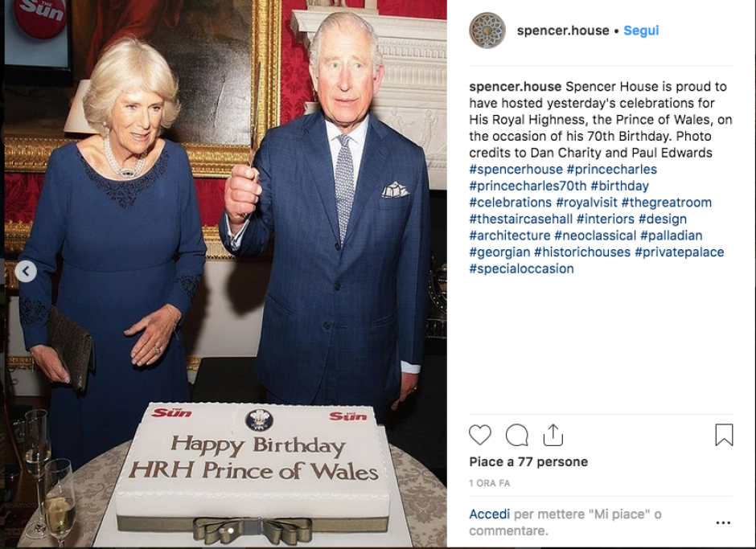Open the spencer.house profile picture
Screen dimensions: 756x549
(487, 31)
